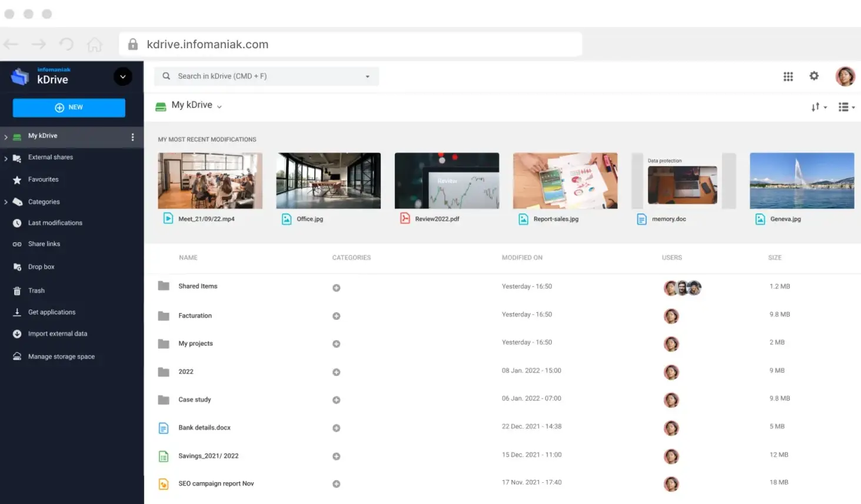
Task: Open the sort order dropdown
Action: pyautogui.click(x=819, y=107)
